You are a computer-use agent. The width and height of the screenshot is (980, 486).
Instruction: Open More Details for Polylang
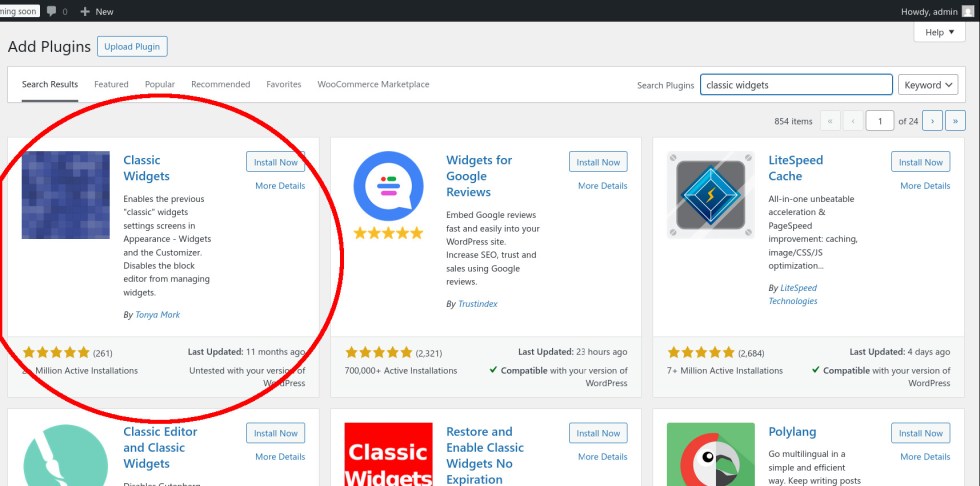[x=925, y=457]
